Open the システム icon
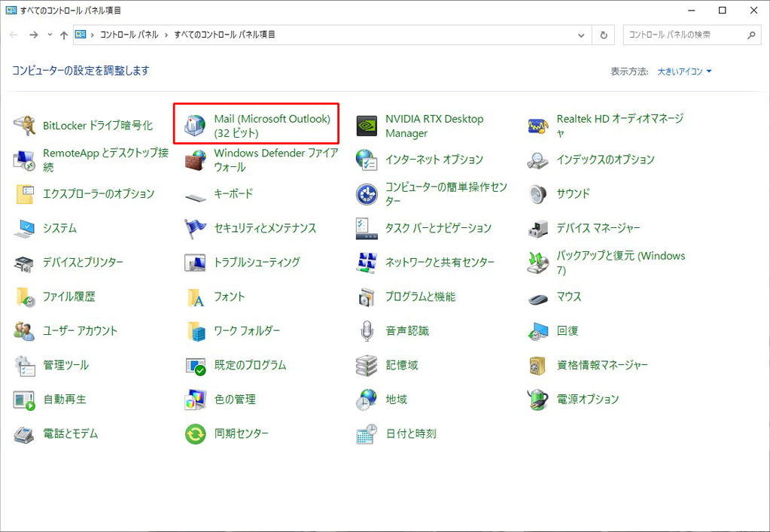Screen dimensions: 770x532 24,229
